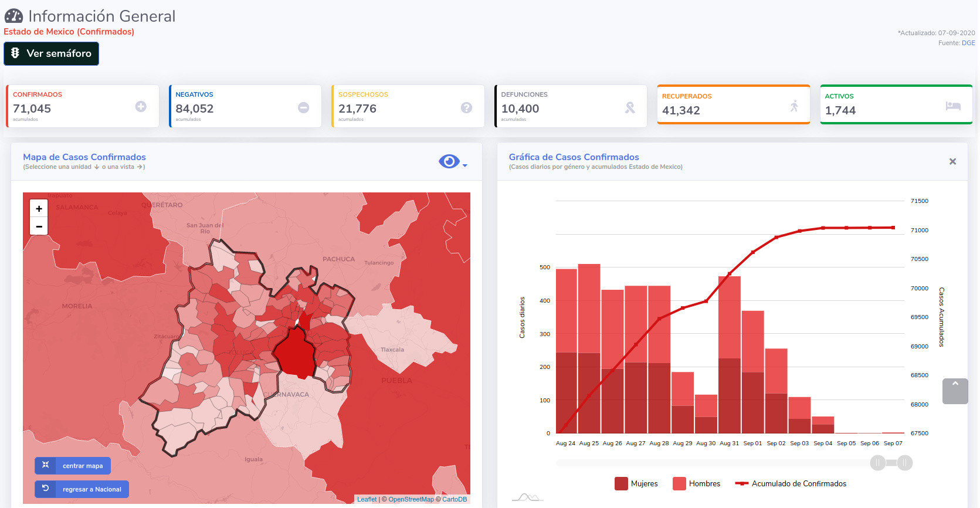The image size is (980, 508).
Task: Open the Ver semáforo button
Action: point(51,53)
